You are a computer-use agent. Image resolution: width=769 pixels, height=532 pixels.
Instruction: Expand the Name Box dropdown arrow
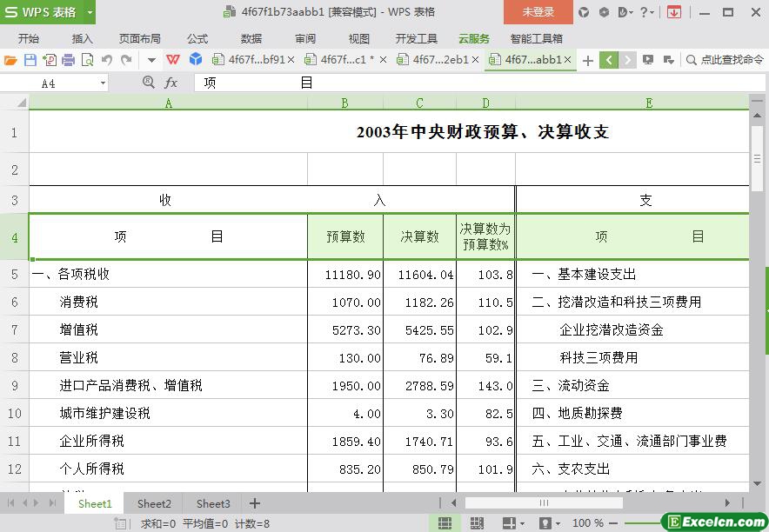[103, 83]
